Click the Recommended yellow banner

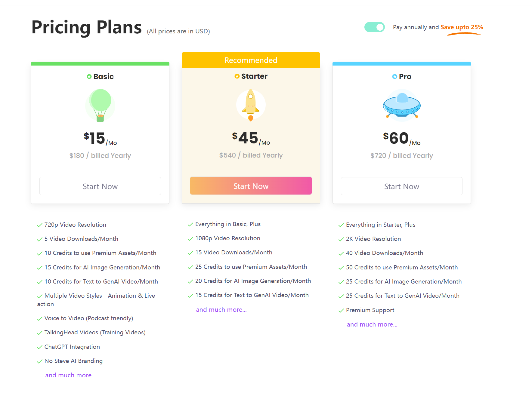click(251, 60)
